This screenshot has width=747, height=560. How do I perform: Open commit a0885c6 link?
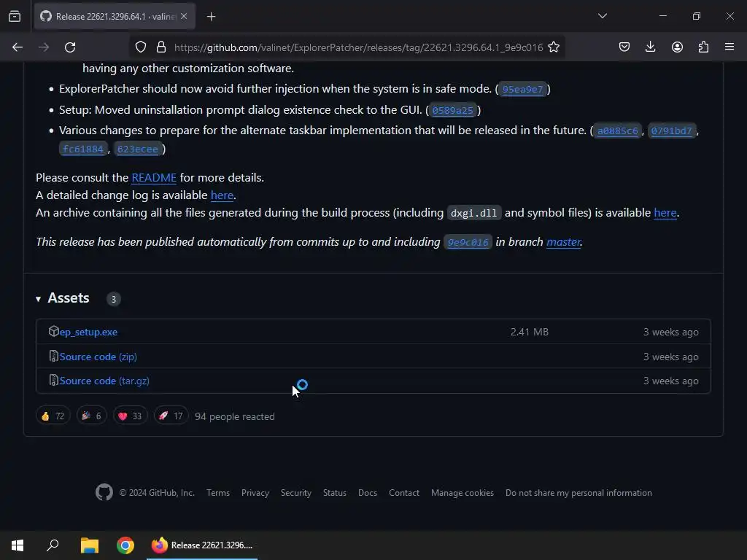tap(617, 131)
